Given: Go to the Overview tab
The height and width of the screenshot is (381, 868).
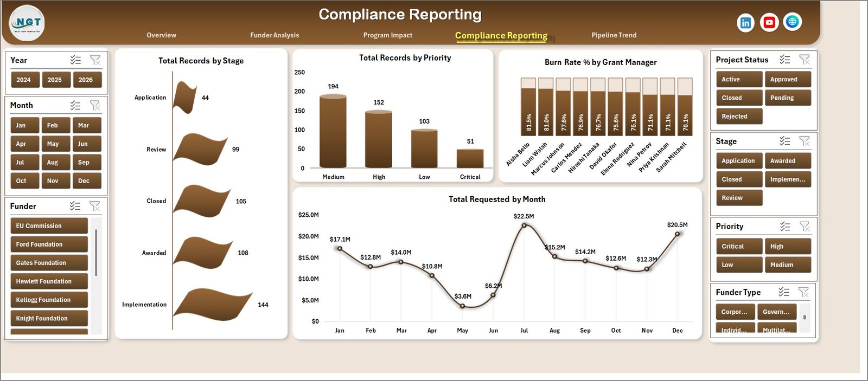Looking at the screenshot, I should click(x=161, y=35).
